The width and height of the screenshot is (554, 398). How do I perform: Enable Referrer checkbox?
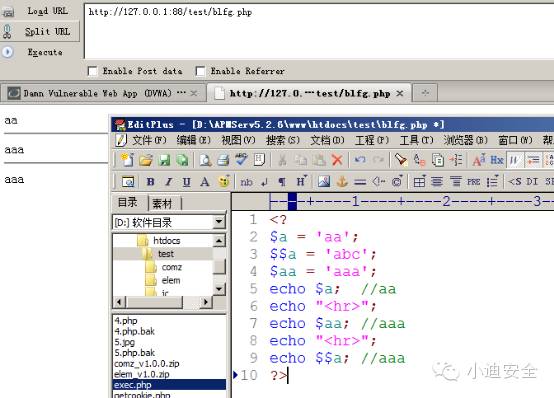coord(200,71)
